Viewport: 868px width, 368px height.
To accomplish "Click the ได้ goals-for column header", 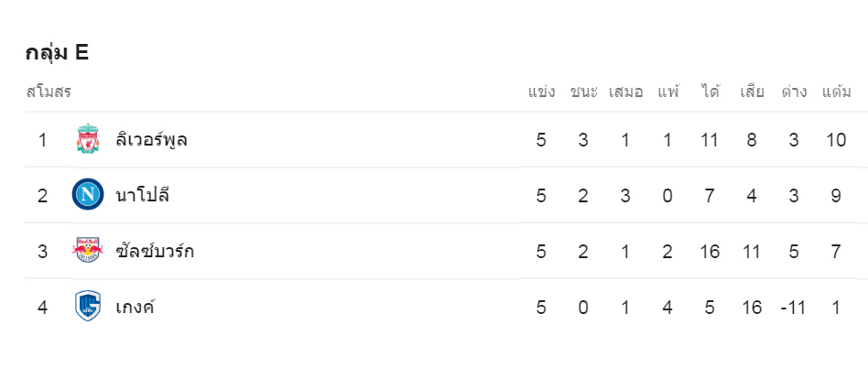I will coord(711,92).
